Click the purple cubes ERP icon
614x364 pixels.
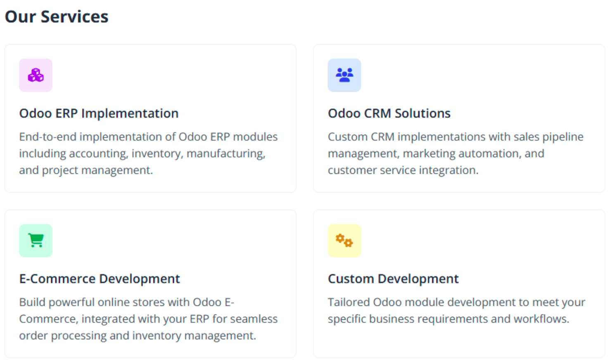point(36,75)
